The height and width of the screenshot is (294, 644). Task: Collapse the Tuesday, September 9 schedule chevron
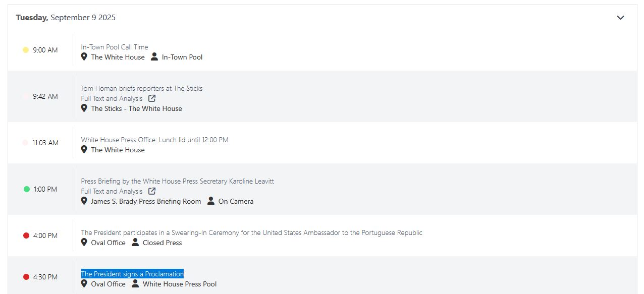[x=620, y=18]
